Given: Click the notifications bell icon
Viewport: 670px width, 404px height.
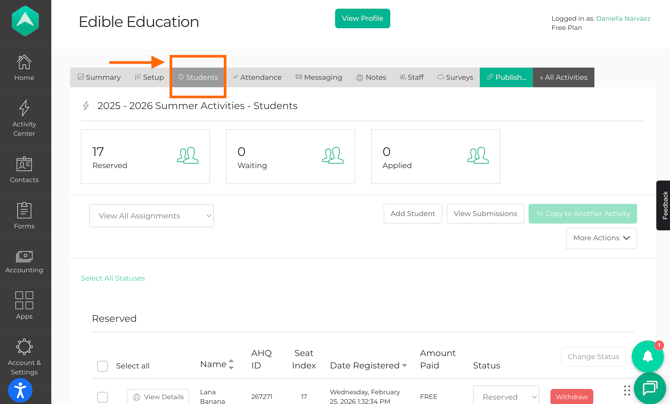Looking at the screenshot, I should [x=647, y=356].
